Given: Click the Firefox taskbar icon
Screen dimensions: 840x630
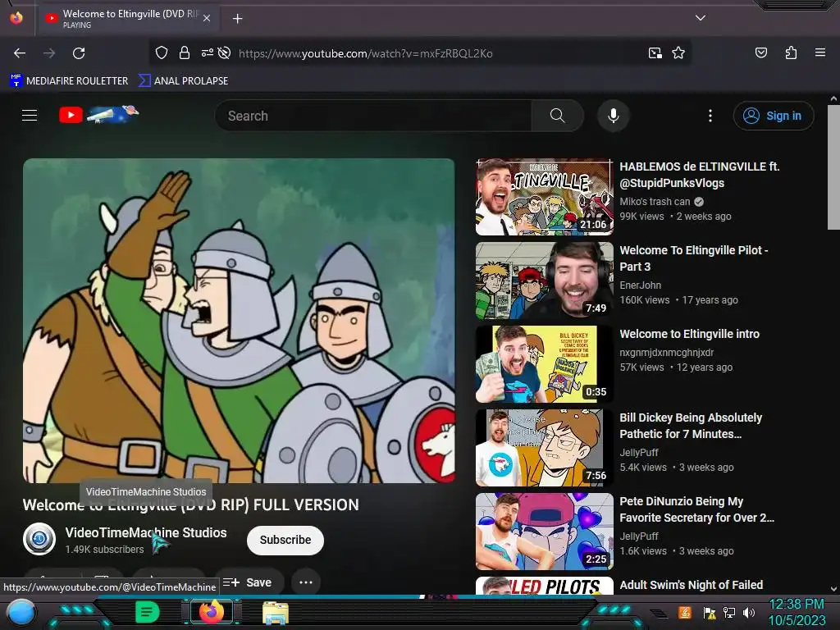Looking at the screenshot, I should [212, 612].
